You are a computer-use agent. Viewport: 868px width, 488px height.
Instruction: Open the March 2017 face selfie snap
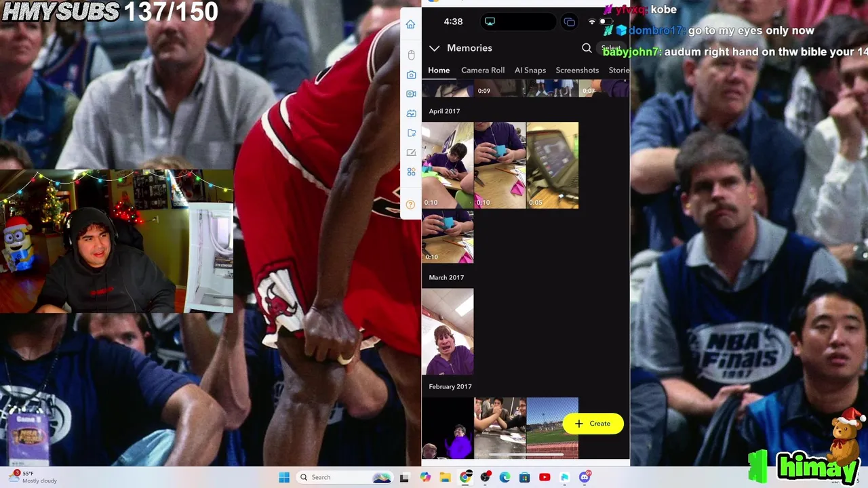[x=448, y=331]
